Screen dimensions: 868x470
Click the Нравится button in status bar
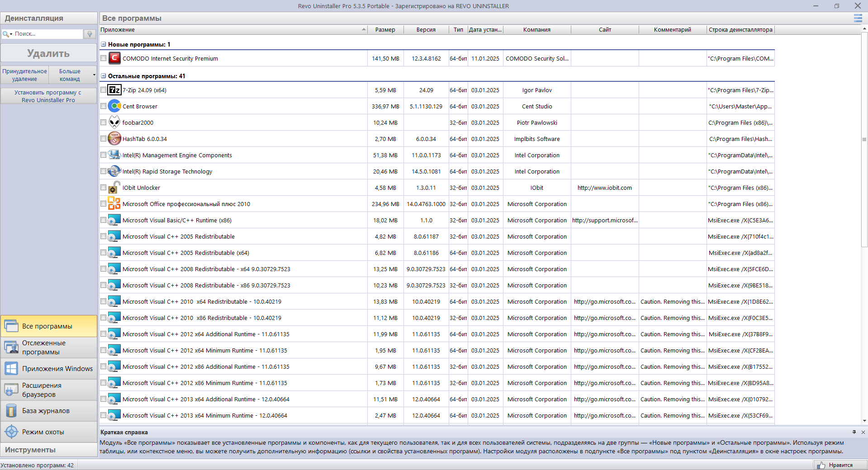pos(840,465)
